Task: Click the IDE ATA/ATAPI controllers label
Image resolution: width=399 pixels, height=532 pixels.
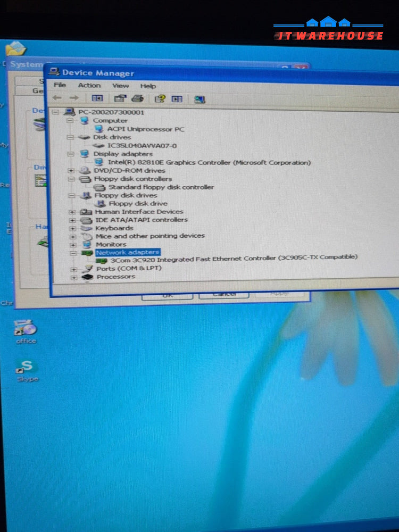Action: (141, 220)
